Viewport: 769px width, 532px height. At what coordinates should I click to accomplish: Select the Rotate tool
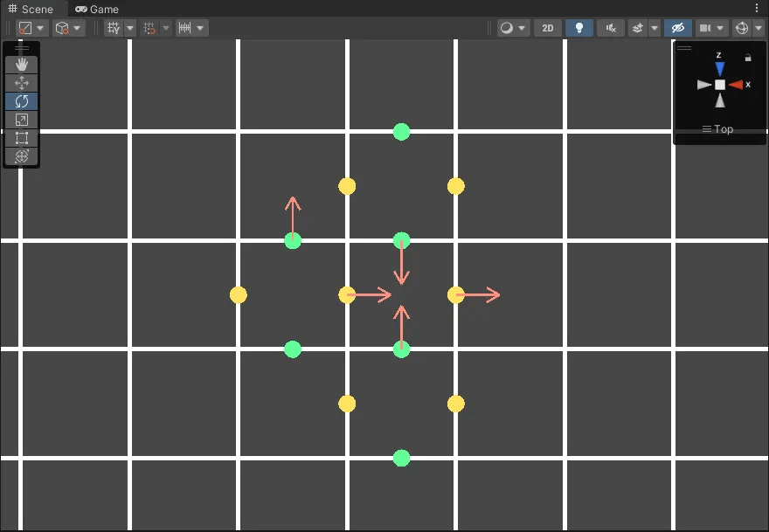22,101
